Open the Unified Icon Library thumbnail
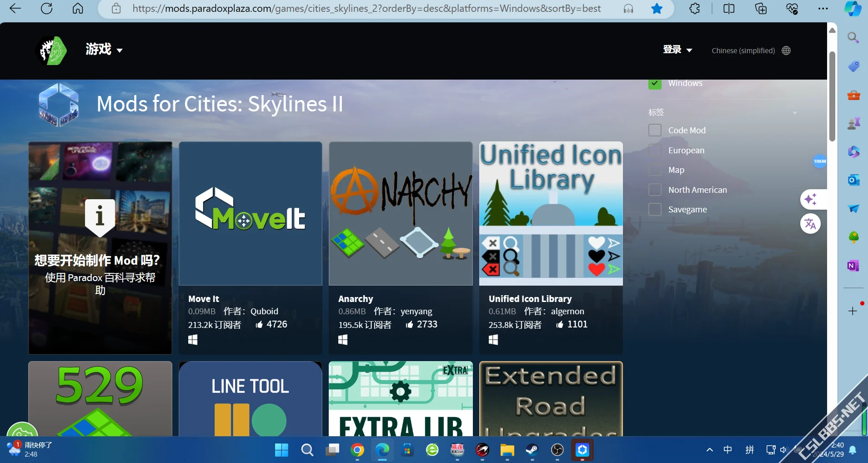This screenshot has width=868, height=463. pos(551,214)
